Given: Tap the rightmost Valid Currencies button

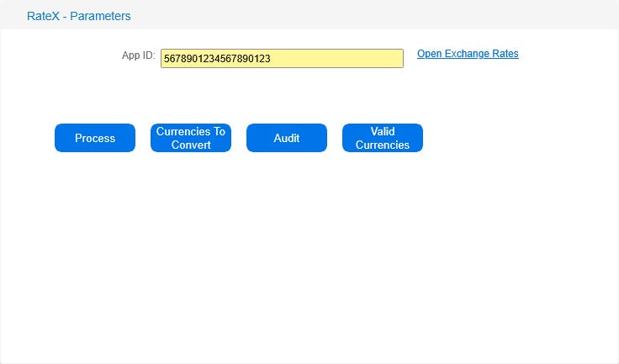Looking at the screenshot, I should (x=383, y=138).
